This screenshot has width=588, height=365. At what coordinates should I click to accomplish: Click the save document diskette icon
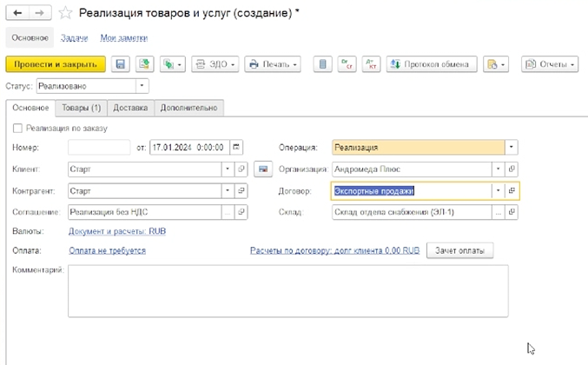(120, 64)
